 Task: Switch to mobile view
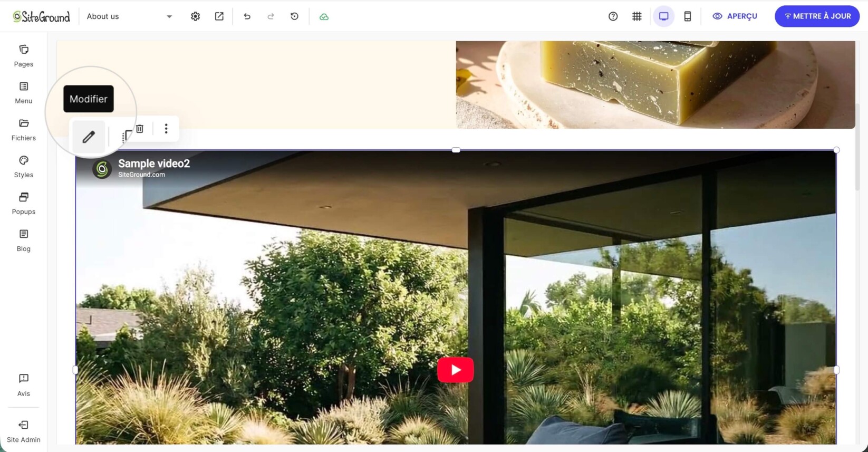688,16
